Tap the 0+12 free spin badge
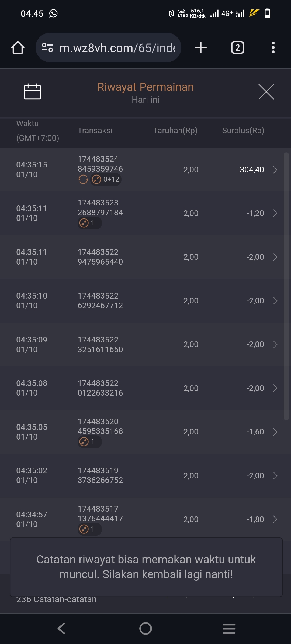The height and width of the screenshot is (644, 291). click(x=106, y=179)
